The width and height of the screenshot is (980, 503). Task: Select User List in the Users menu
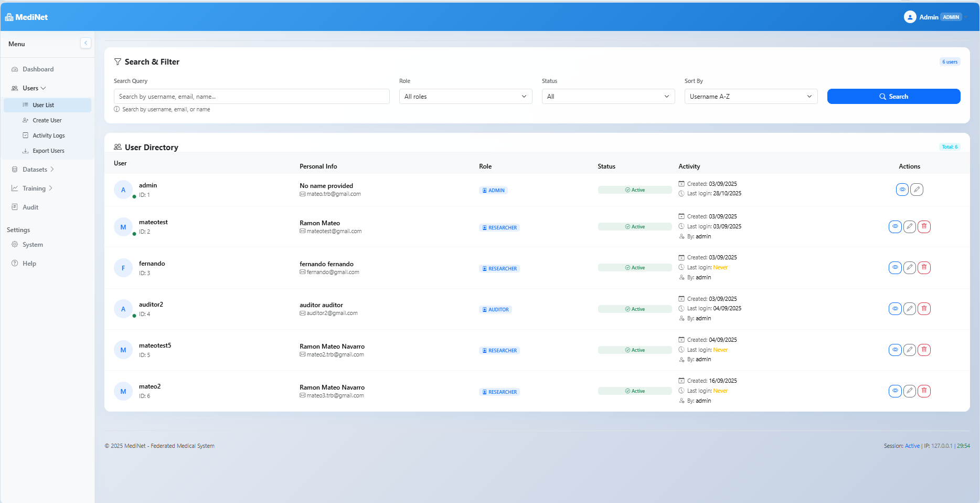[44, 104]
